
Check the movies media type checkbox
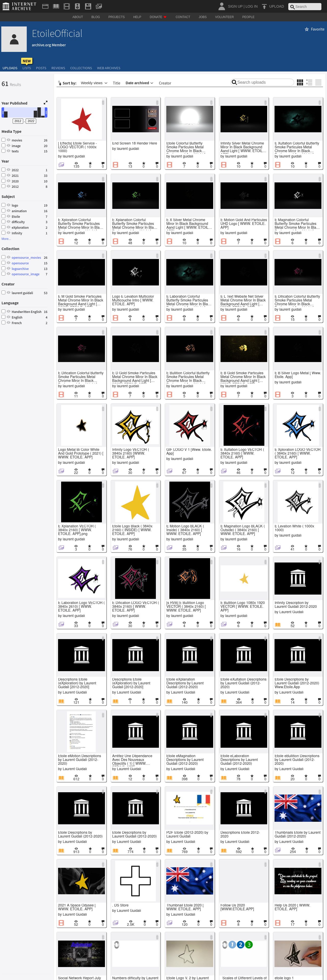[x=3, y=140]
